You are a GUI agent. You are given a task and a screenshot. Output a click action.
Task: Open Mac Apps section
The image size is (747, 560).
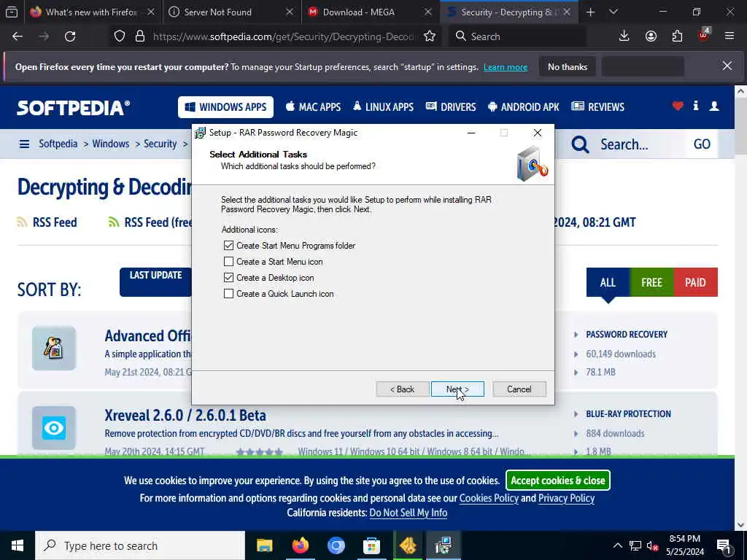[313, 107]
